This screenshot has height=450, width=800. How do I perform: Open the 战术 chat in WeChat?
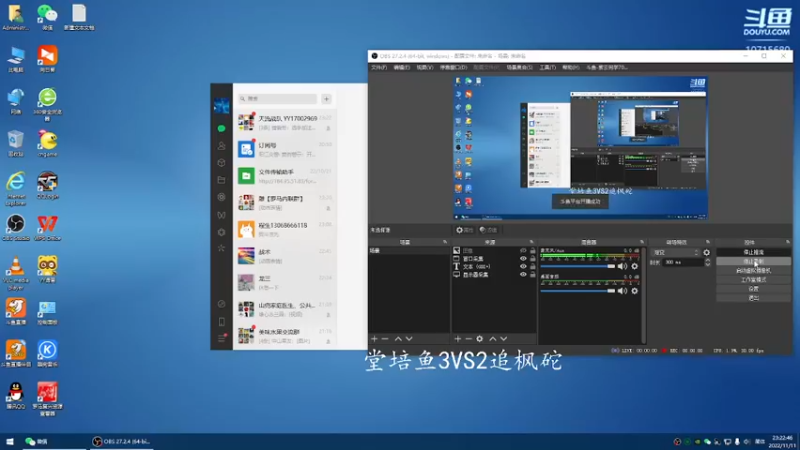285,256
